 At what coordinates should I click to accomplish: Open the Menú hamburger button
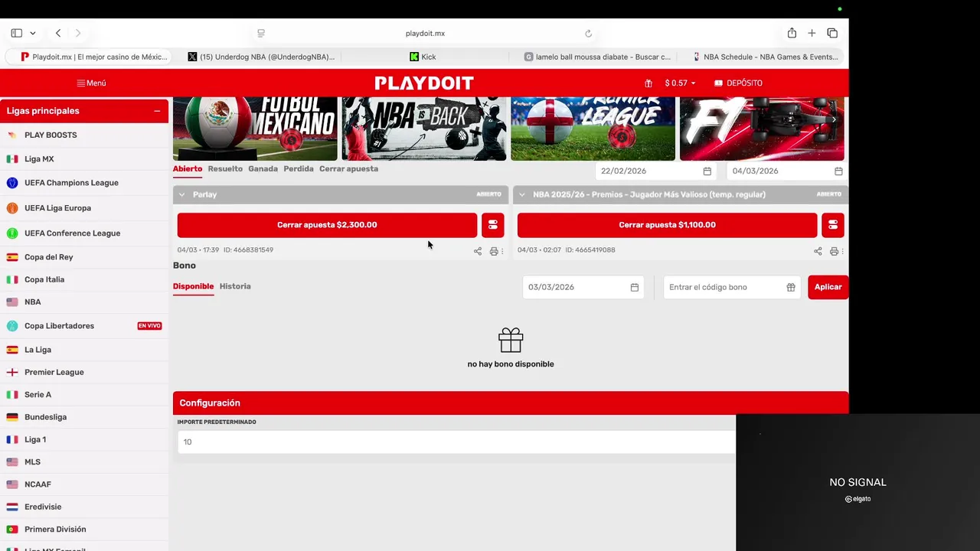[91, 83]
